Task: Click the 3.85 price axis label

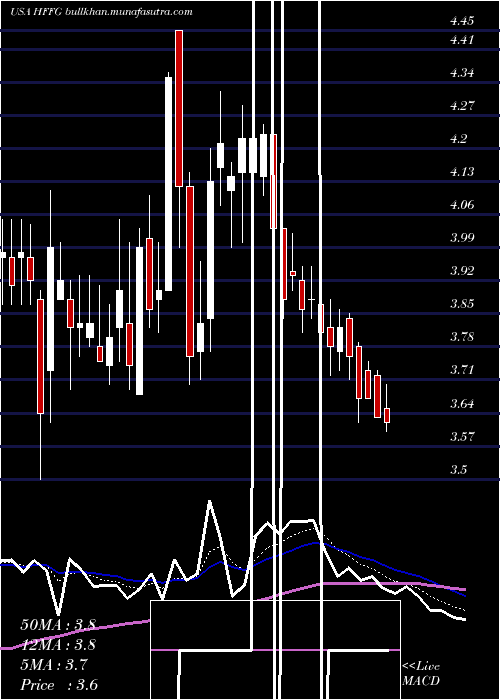Action: click(x=462, y=304)
